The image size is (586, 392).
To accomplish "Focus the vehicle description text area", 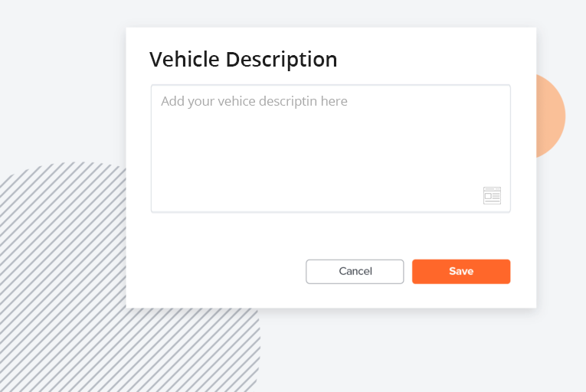I will (330, 149).
